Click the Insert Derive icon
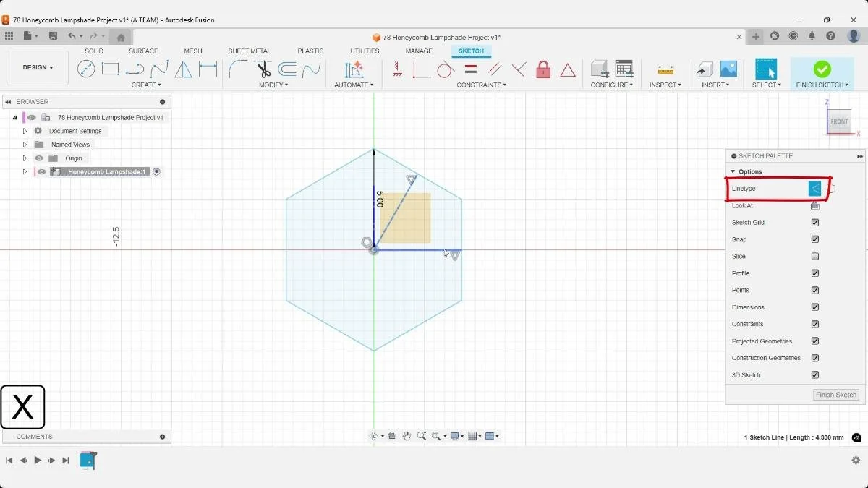The image size is (868, 488). [705, 69]
